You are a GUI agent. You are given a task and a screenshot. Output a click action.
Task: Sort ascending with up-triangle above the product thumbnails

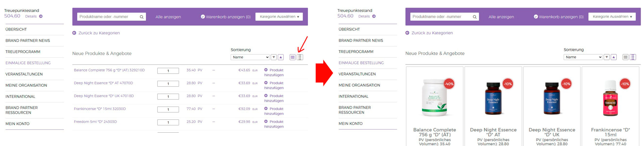coord(614,57)
